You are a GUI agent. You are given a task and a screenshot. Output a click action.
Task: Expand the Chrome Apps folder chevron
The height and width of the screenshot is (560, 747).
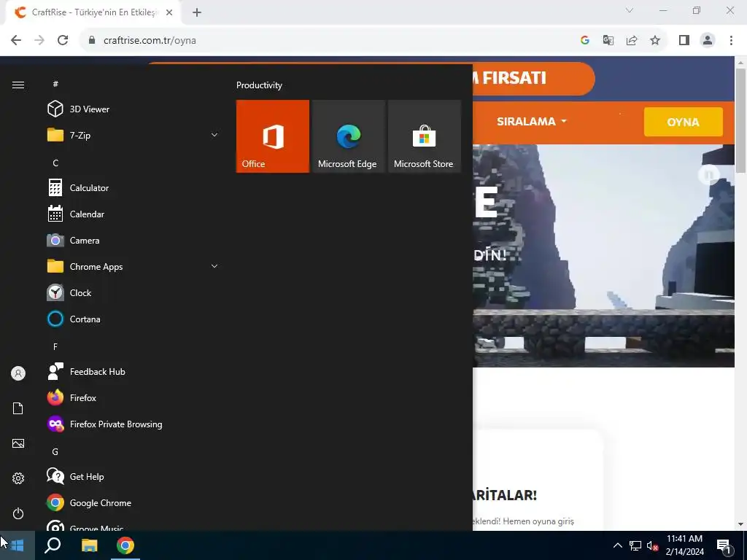[214, 267]
